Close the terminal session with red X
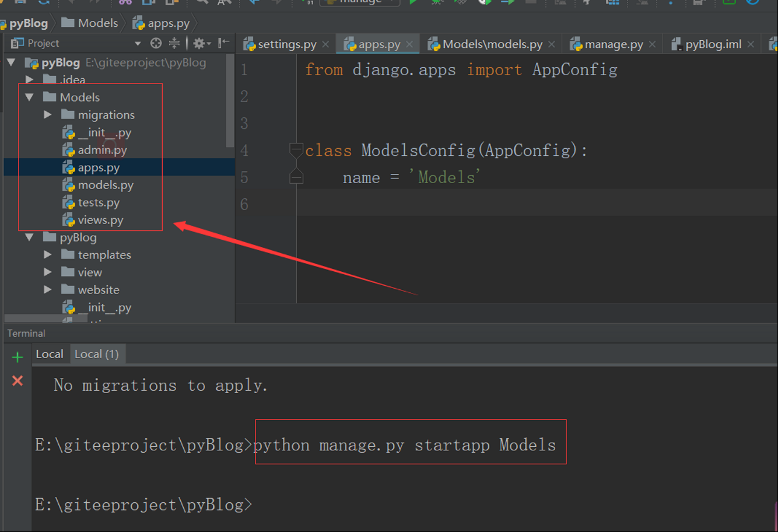 coord(17,381)
